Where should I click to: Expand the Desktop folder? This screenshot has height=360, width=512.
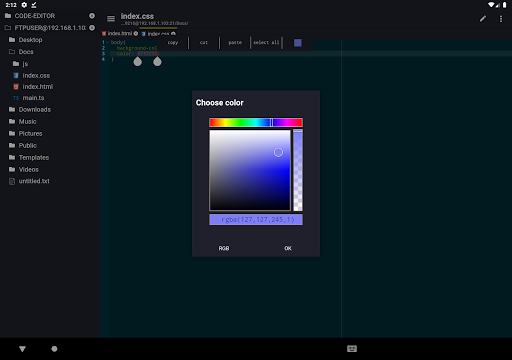(x=26, y=40)
